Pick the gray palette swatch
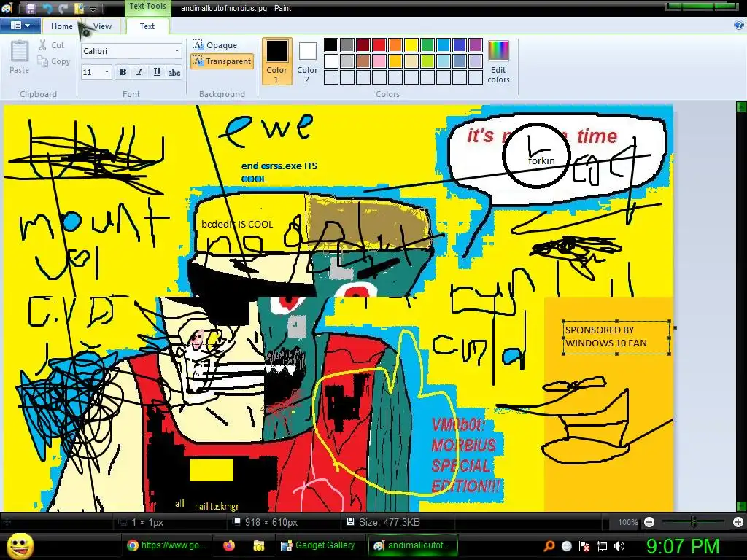Screen dimensions: 747x560 (347, 45)
